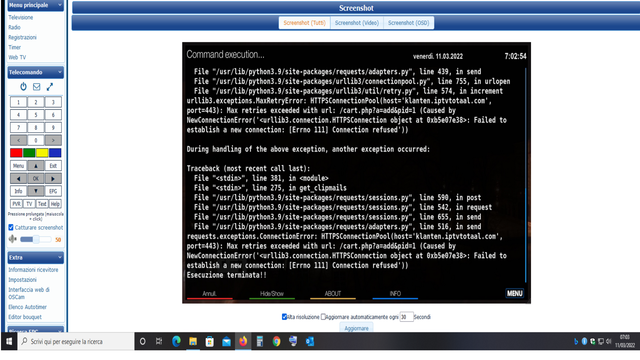640x360 pixels.
Task: Select Screenshot (Video) tab
Action: [x=357, y=23]
